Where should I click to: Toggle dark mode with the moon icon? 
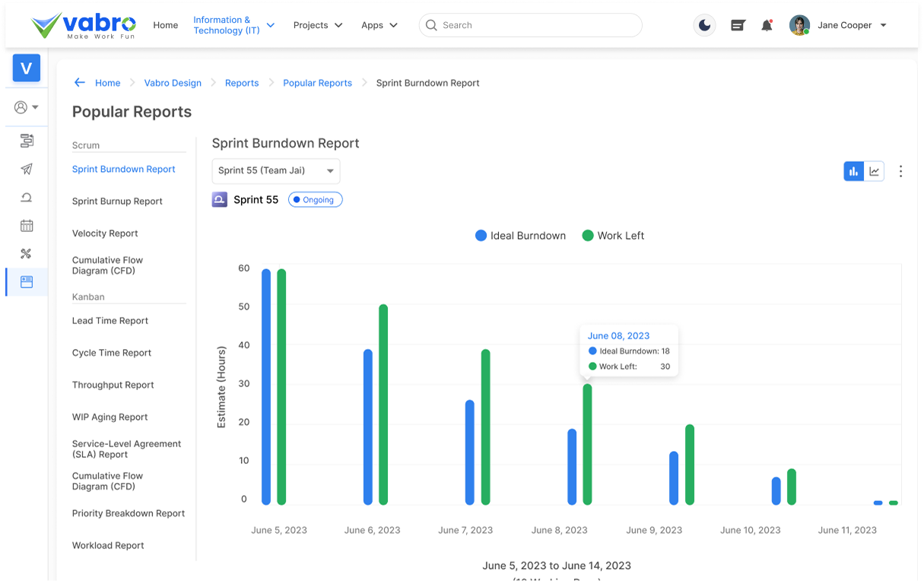(704, 25)
